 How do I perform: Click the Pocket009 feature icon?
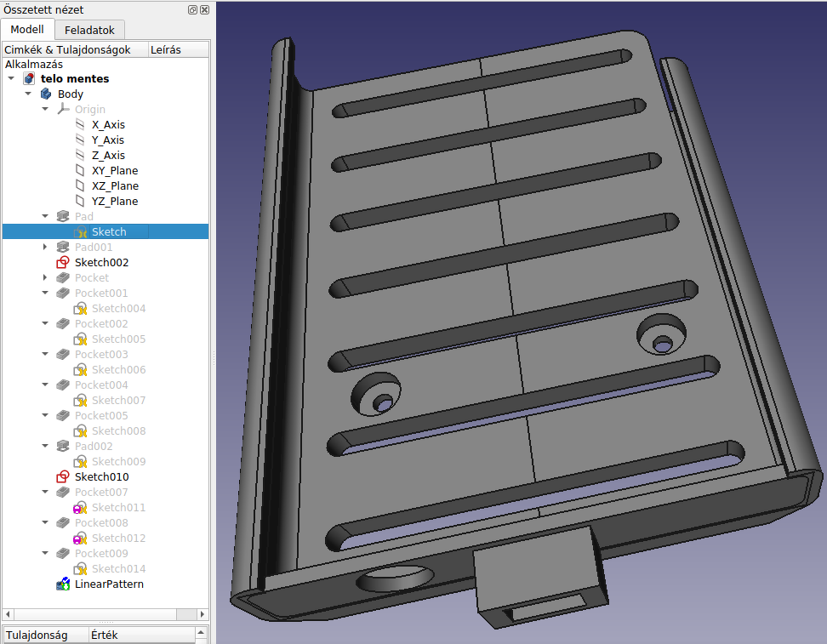click(63, 553)
